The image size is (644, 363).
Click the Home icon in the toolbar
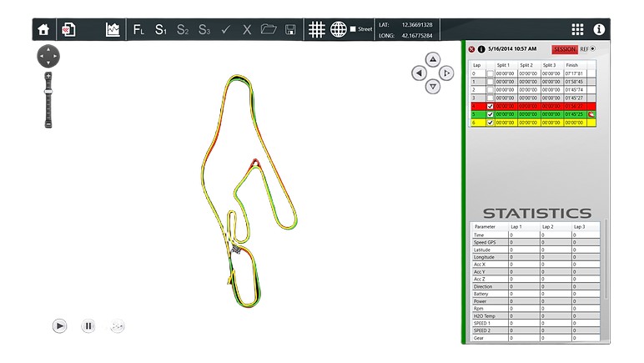tap(43, 29)
